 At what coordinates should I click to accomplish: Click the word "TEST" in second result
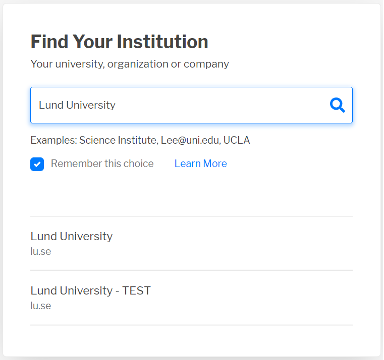(136, 291)
